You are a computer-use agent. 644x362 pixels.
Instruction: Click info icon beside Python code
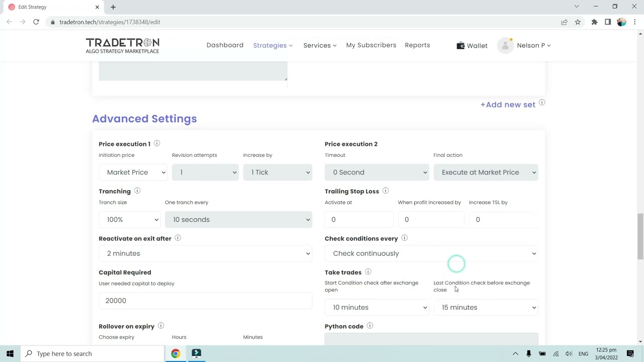pyautogui.click(x=370, y=326)
